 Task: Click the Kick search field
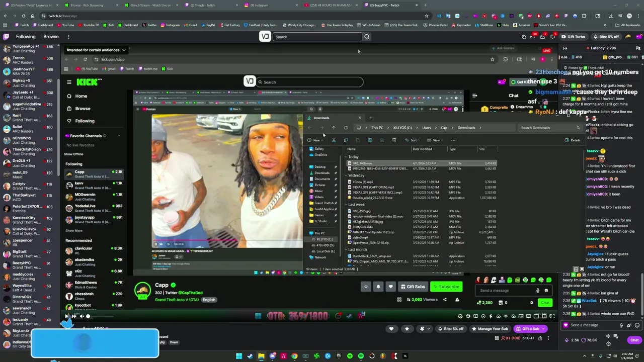click(309, 82)
